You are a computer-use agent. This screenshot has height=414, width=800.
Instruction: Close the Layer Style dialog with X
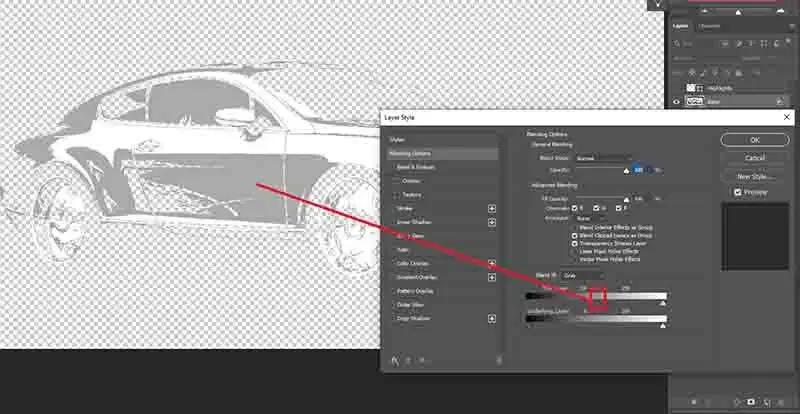pyautogui.click(x=787, y=117)
